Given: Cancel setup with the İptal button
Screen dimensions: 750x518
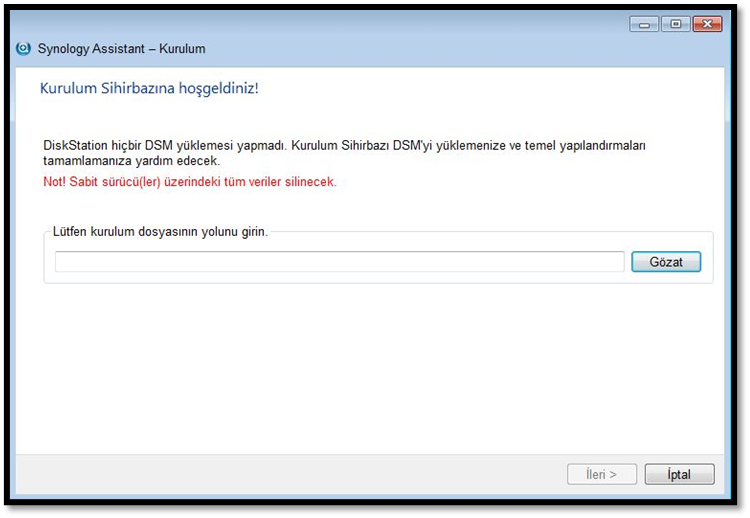Looking at the screenshot, I should point(679,474).
